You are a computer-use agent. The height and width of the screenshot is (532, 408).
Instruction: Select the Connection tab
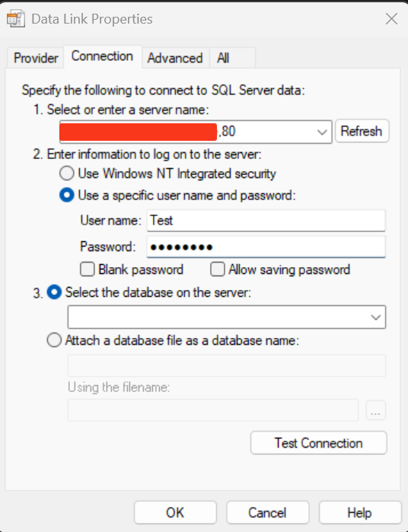click(x=102, y=56)
